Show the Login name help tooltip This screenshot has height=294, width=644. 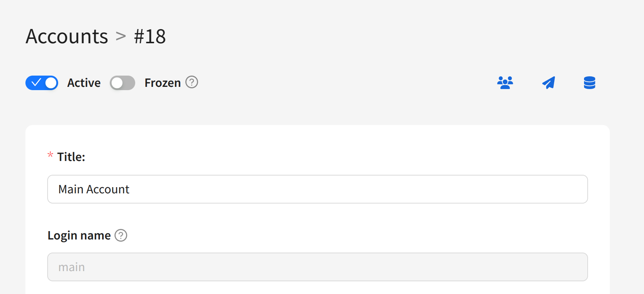click(x=121, y=235)
